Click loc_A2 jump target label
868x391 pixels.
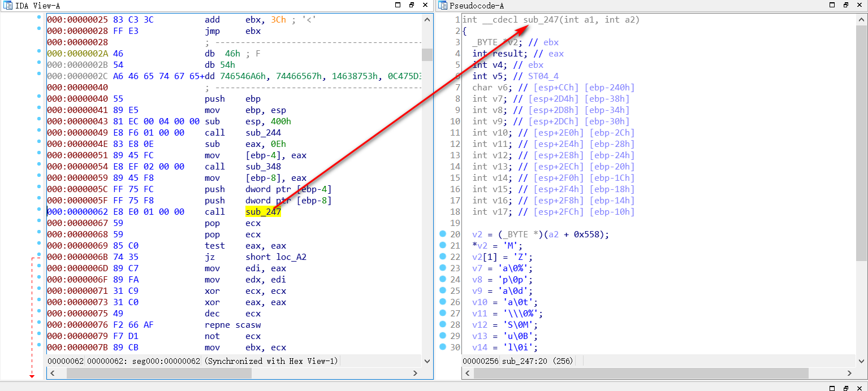click(287, 257)
